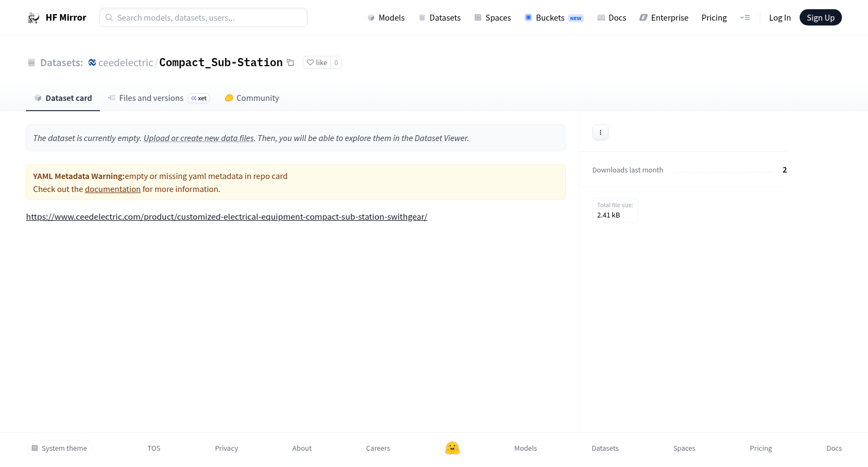Image resolution: width=868 pixels, height=467 pixels.
Task: Open Spaces footer link
Action: (x=684, y=449)
